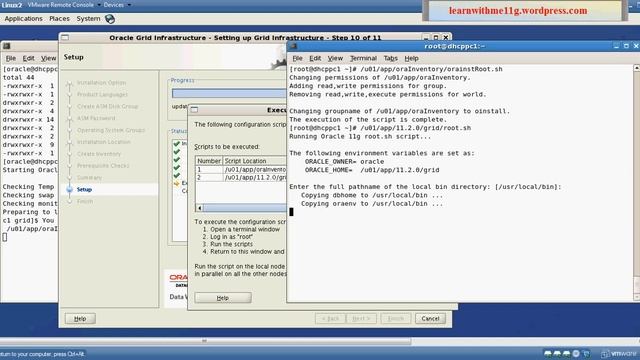This screenshot has width=640, height=360.
Task: Click Cancel button in Oracle installer
Action: [x=430, y=318]
